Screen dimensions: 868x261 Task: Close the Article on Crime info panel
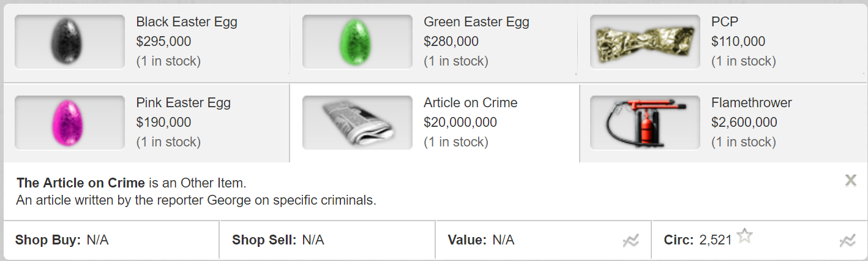(850, 180)
